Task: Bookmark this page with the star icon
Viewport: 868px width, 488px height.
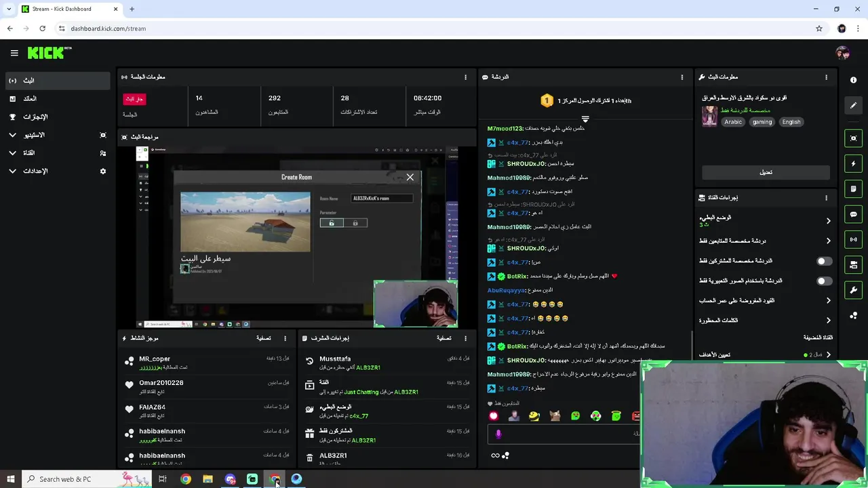Action: pyautogui.click(x=819, y=28)
